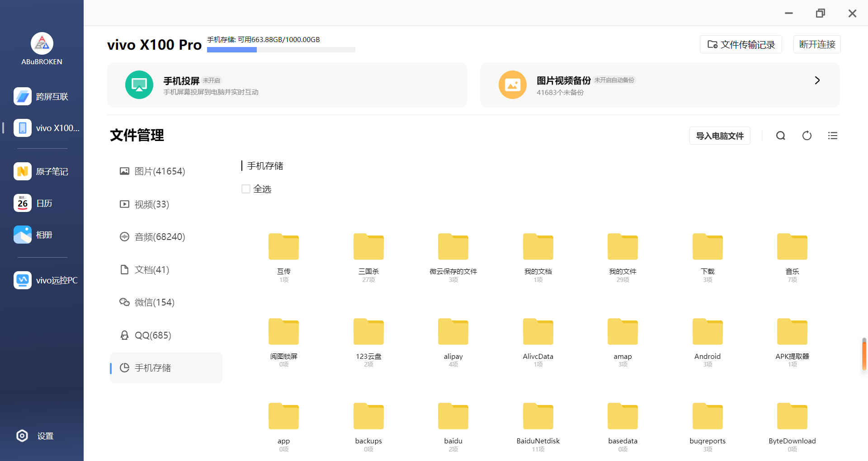Open 图片视频备份 backup icon
Image resolution: width=868 pixels, height=461 pixels.
pos(513,85)
